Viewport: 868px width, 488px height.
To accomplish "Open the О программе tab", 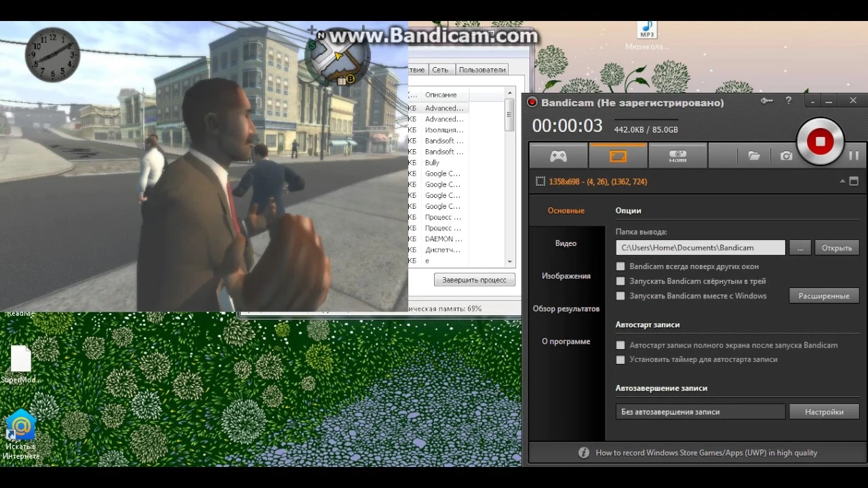I will pos(566,341).
